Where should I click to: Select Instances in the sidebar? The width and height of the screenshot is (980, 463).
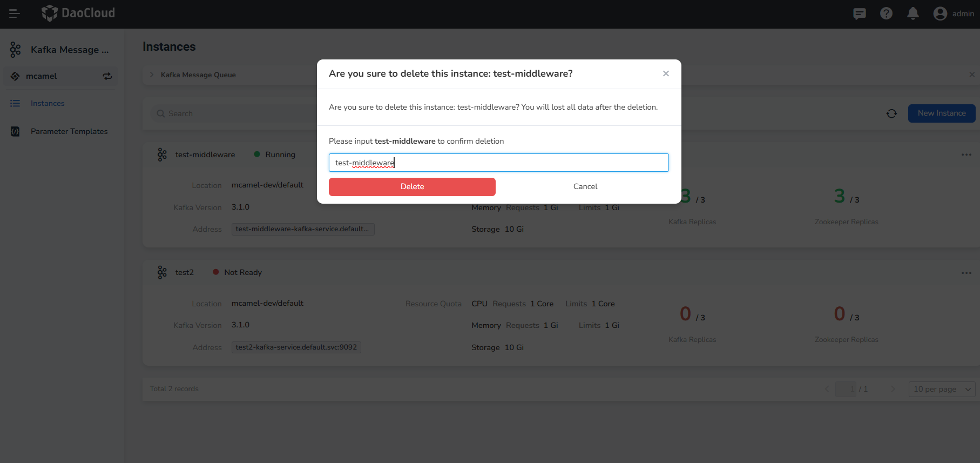(x=48, y=103)
